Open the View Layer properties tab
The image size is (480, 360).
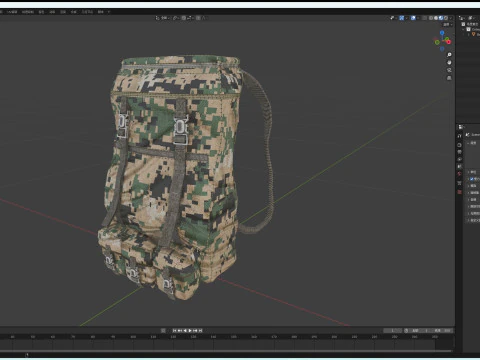pyautogui.click(x=460, y=159)
